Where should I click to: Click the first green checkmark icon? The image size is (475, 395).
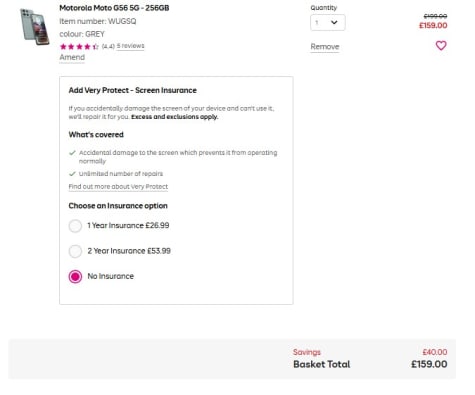coord(72,153)
